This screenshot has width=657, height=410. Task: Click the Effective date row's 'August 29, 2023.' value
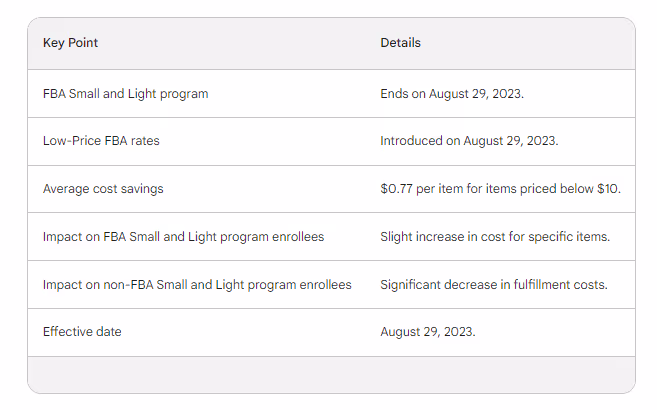tap(428, 331)
